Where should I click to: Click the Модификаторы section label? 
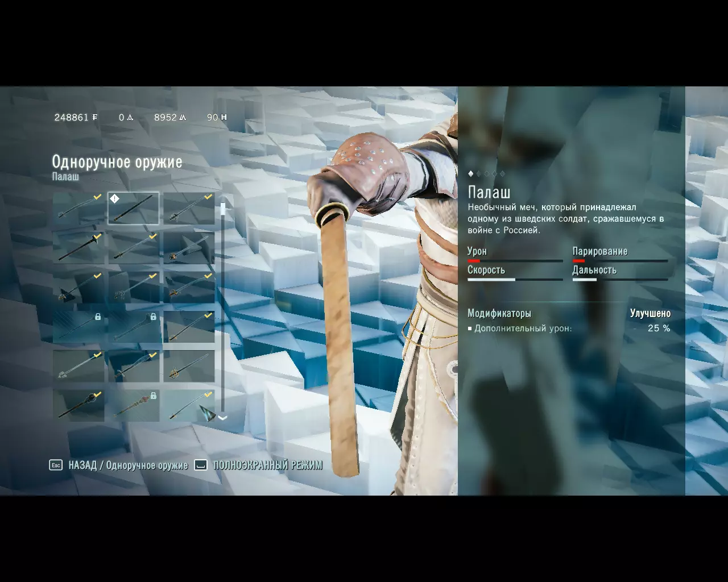(x=499, y=314)
